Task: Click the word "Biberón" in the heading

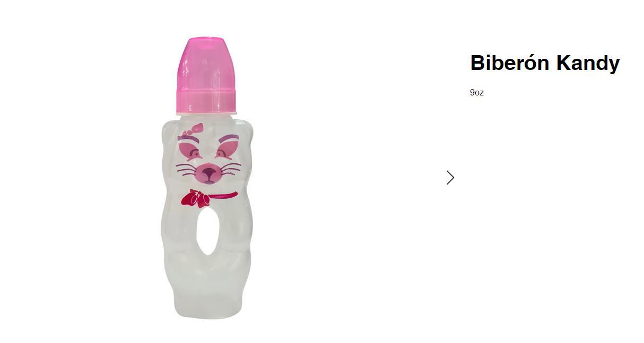Action: coord(510,63)
